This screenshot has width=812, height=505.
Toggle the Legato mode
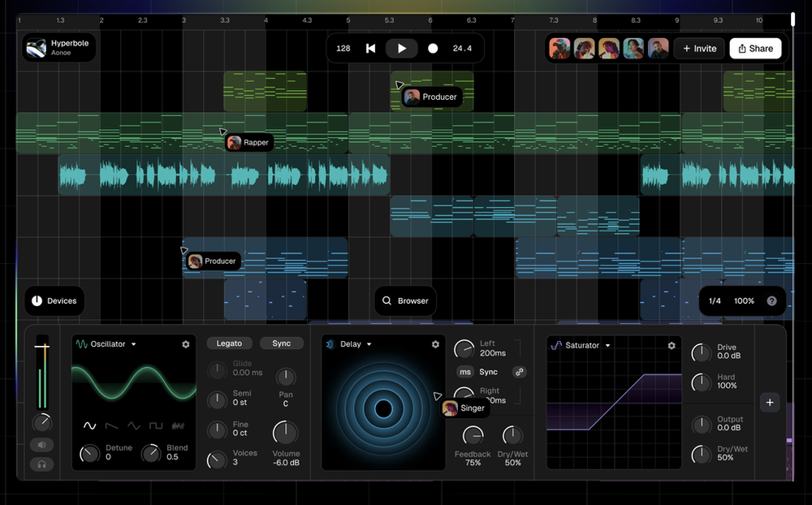pos(230,343)
